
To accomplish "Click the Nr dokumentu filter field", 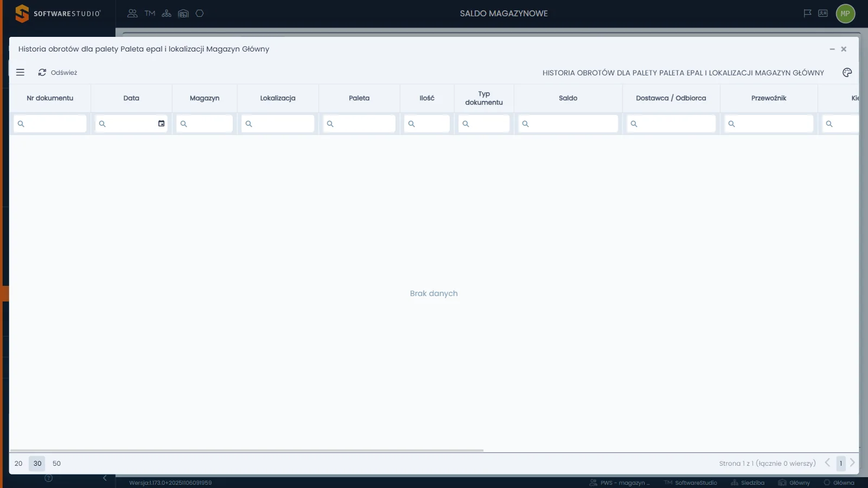I will [x=50, y=124].
